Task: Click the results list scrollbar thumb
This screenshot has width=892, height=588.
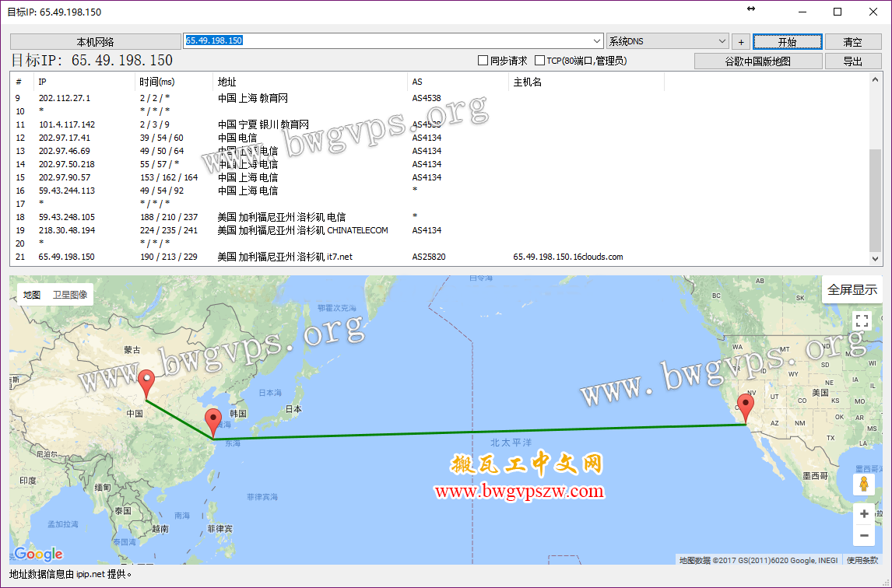Action: 875,199
